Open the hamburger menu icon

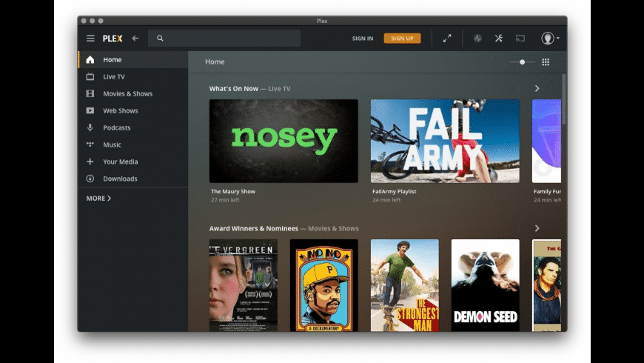[90, 39]
